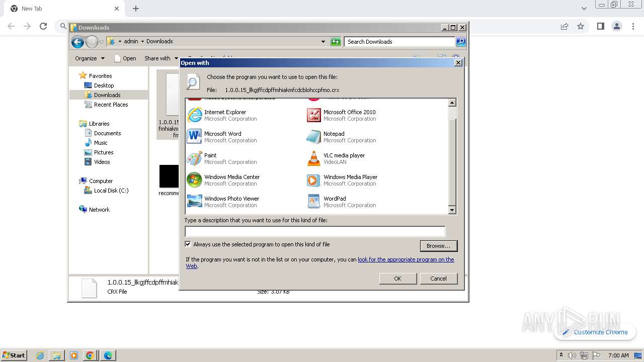Select Desktop under Favorites
This screenshot has width=644, height=362.
click(x=104, y=85)
